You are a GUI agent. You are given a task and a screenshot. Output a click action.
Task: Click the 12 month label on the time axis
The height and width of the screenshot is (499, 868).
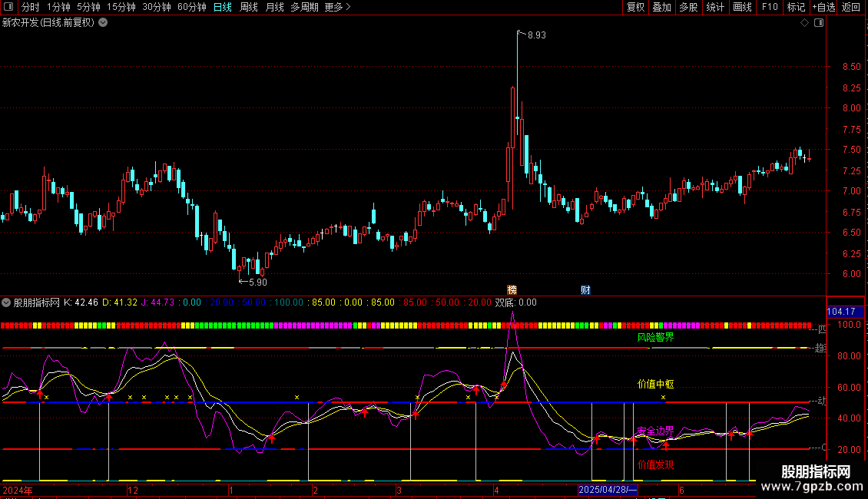click(133, 490)
